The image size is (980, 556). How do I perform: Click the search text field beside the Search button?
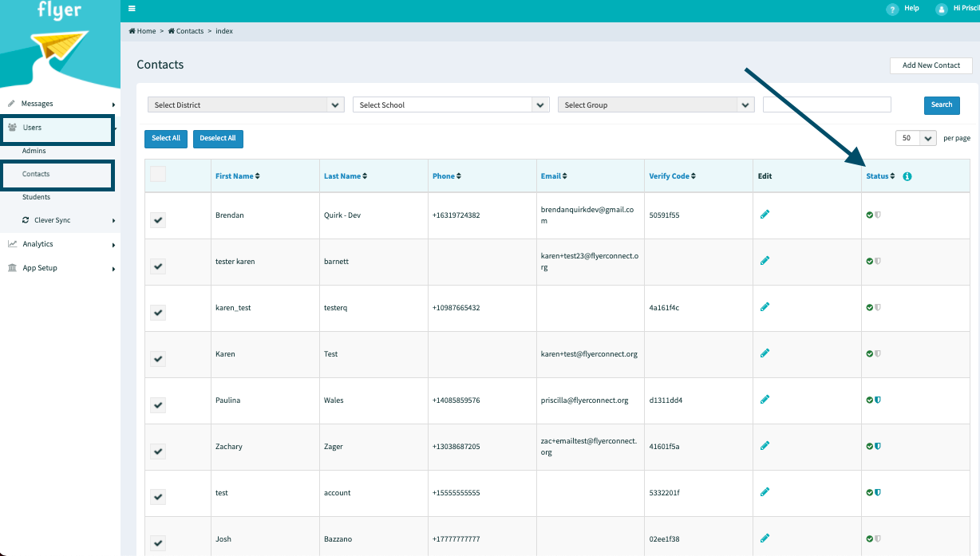point(827,104)
